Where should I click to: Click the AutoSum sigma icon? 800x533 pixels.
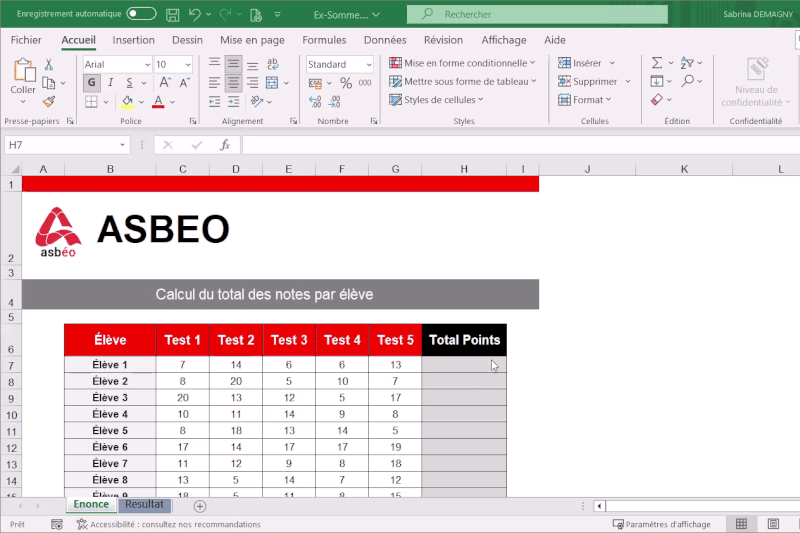(657, 63)
